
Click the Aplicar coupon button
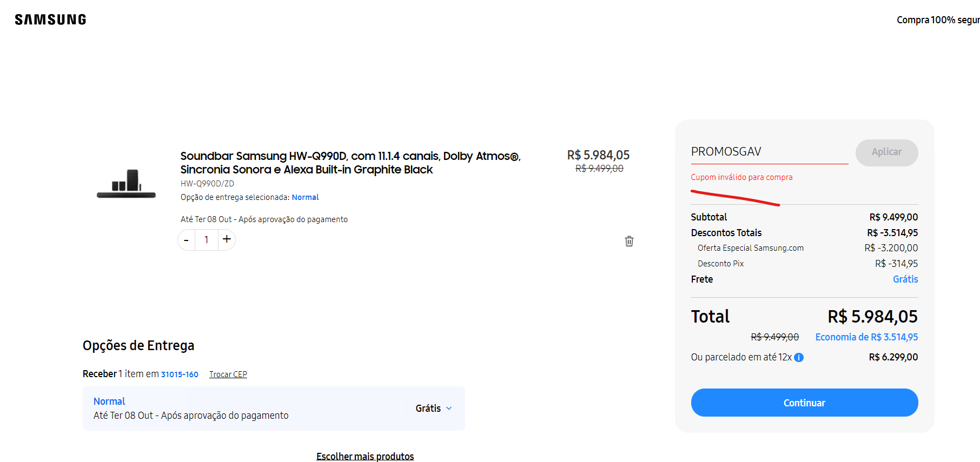(886, 152)
